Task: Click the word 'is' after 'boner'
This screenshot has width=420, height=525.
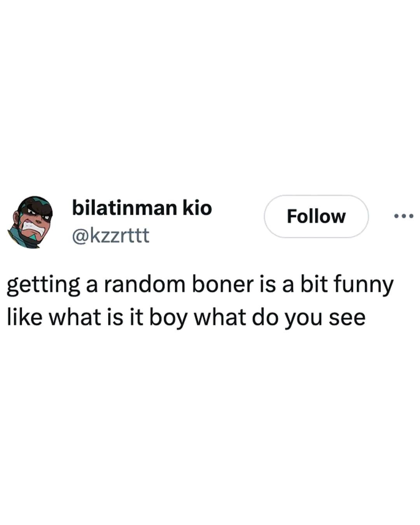Action: [266, 285]
